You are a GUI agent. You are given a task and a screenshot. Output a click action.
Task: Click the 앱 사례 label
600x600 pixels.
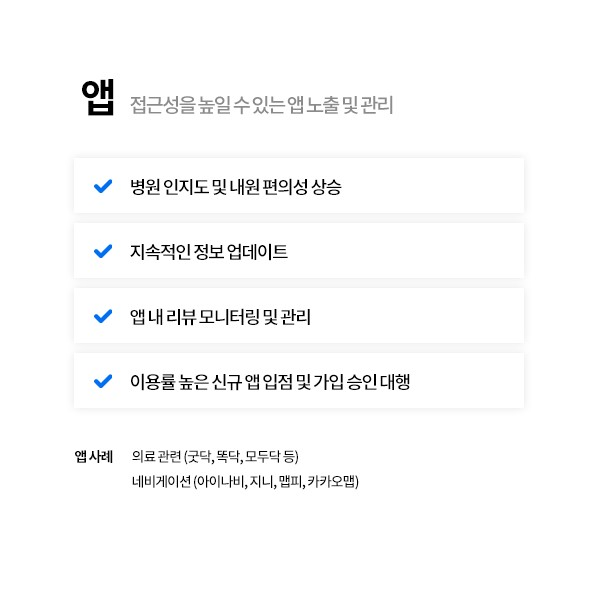pyautogui.click(x=93, y=457)
